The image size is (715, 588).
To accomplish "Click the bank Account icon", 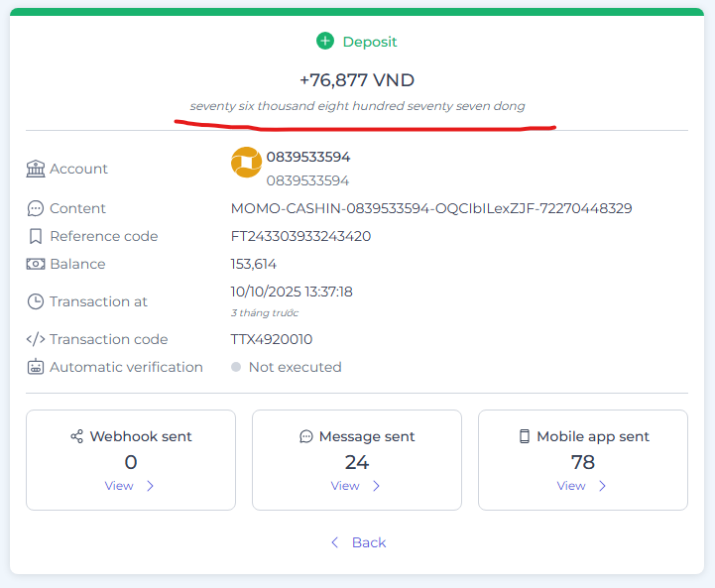I will (36, 169).
